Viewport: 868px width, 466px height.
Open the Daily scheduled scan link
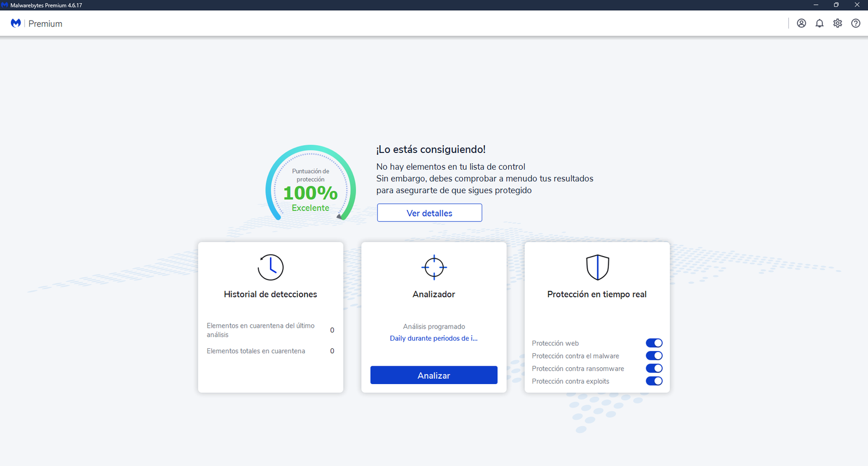[x=433, y=339]
